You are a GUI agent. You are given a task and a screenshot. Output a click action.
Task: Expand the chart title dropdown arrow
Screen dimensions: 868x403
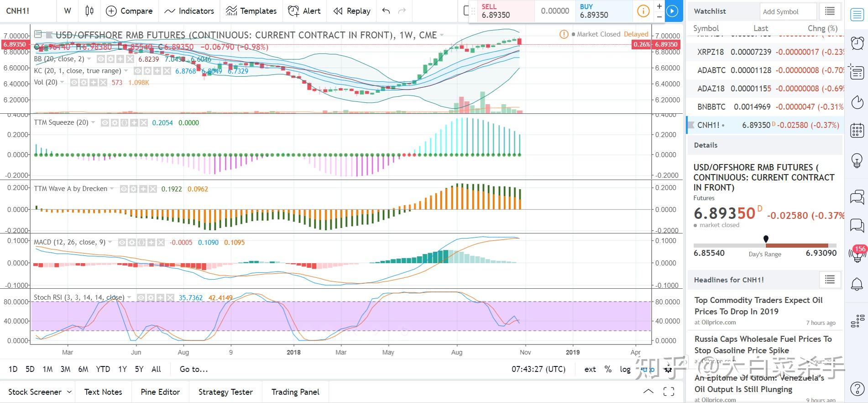tap(441, 35)
